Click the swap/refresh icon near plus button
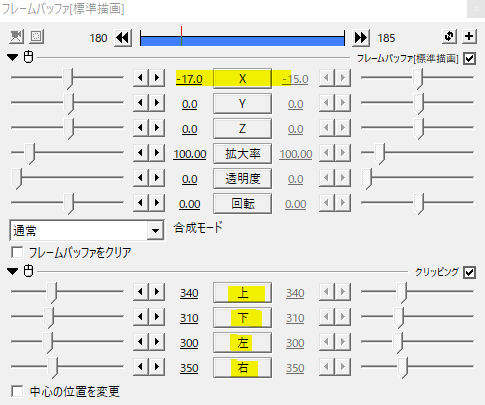Image resolution: width=485 pixels, height=405 pixels. pos(449,36)
